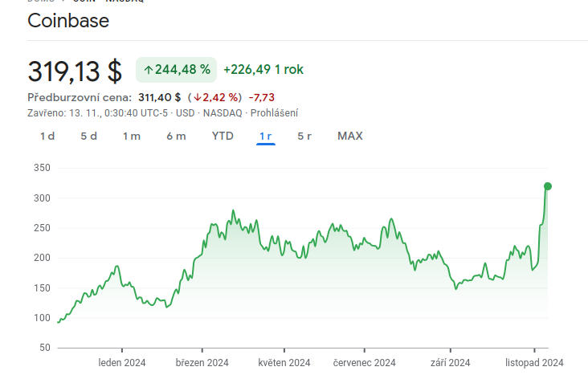Select the YTD range tab
Screen dimensions: 588x375
pos(223,136)
